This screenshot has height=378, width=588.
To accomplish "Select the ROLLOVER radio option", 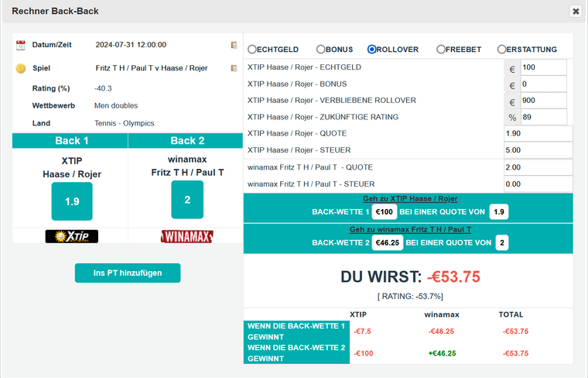I will [x=371, y=49].
